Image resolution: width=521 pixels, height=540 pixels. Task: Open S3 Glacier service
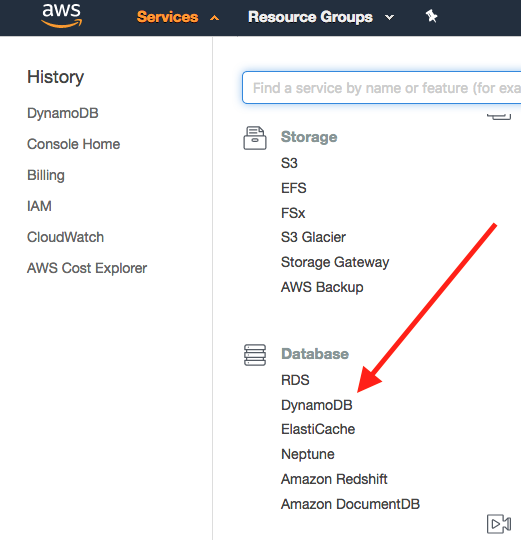313,237
